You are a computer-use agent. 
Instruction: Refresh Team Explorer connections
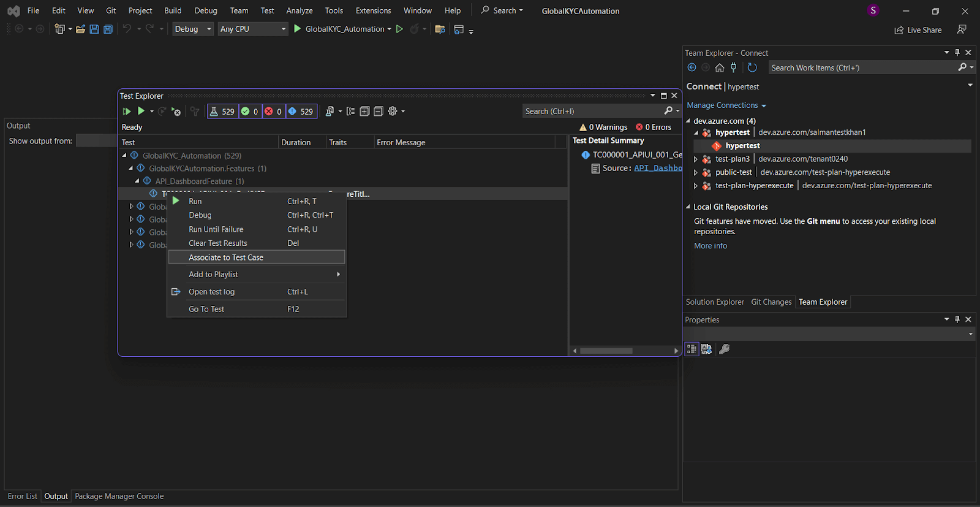(x=752, y=67)
